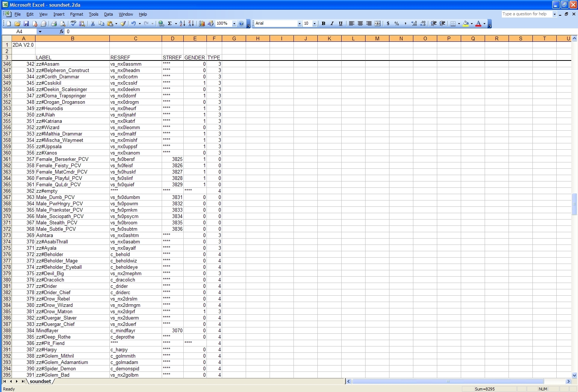Click the Format Painter brush icon
Image resolution: width=578 pixels, height=392 pixels.
123,24
